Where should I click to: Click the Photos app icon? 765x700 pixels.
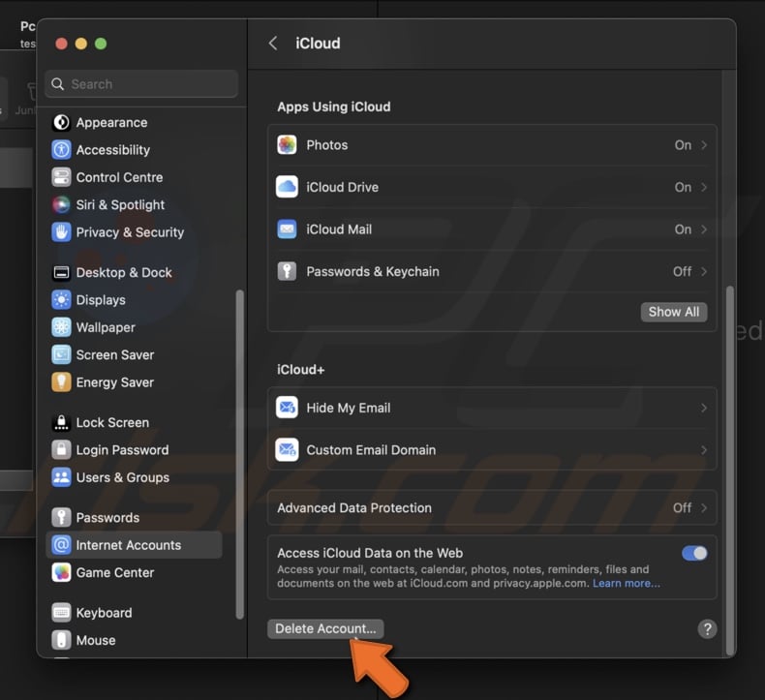click(x=287, y=145)
